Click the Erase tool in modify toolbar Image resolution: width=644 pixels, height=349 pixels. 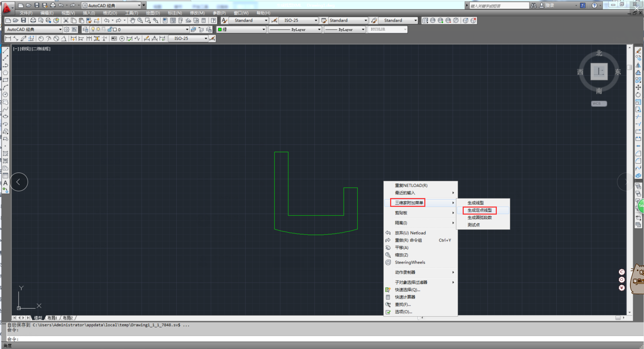(638, 51)
